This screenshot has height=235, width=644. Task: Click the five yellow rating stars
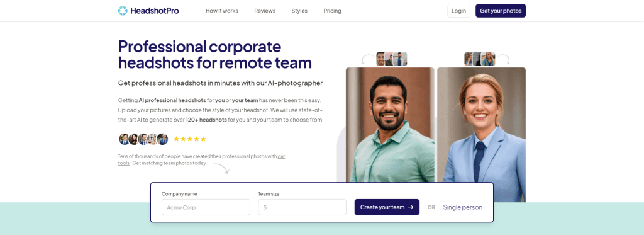click(x=190, y=139)
